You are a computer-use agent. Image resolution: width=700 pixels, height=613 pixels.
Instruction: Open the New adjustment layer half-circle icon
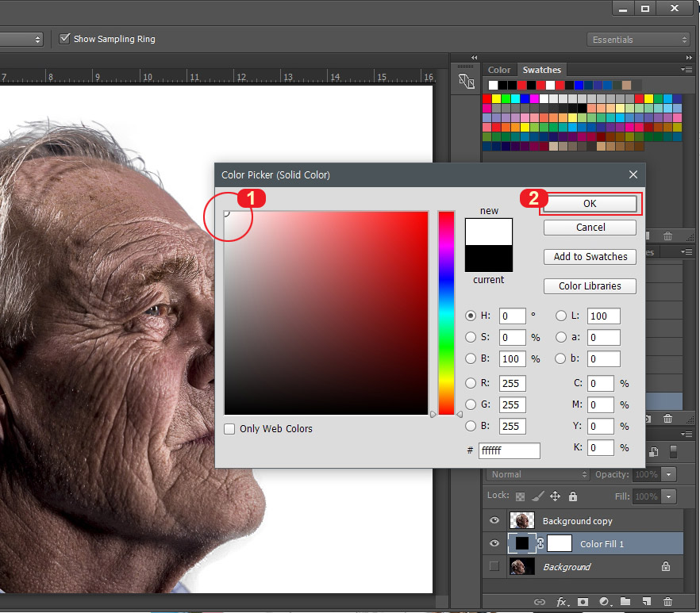click(604, 602)
